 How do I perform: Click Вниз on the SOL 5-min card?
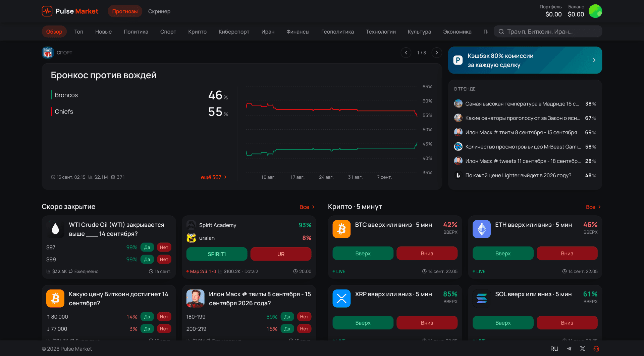tap(567, 323)
